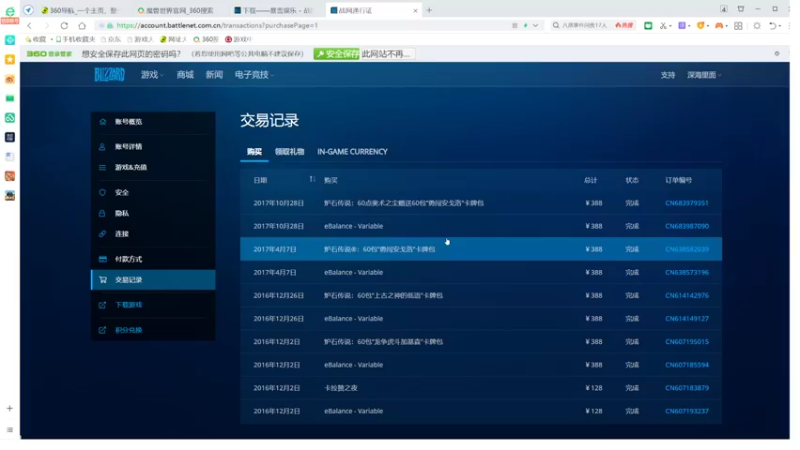Open 支持 support link in header
The image size is (800, 450).
[668, 75]
